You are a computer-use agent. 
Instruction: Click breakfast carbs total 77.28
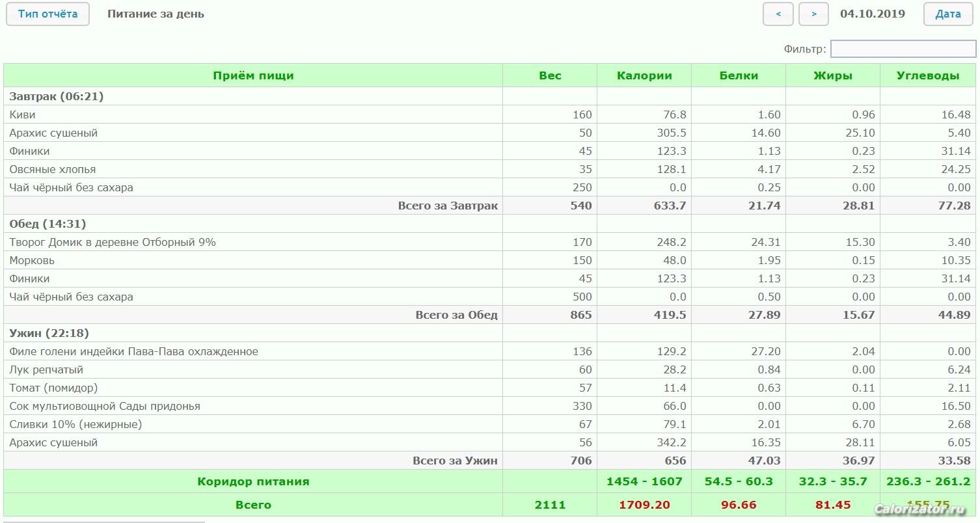click(x=954, y=206)
